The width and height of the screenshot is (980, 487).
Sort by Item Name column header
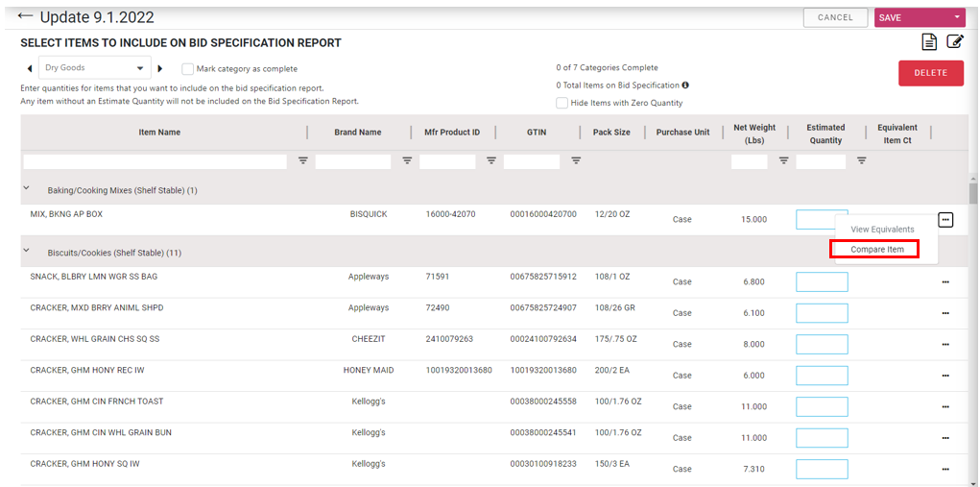(159, 132)
